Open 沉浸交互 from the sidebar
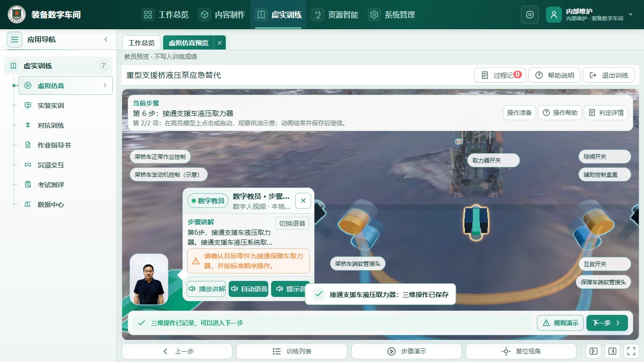The height and width of the screenshot is (362, 644). pos(51,165)
